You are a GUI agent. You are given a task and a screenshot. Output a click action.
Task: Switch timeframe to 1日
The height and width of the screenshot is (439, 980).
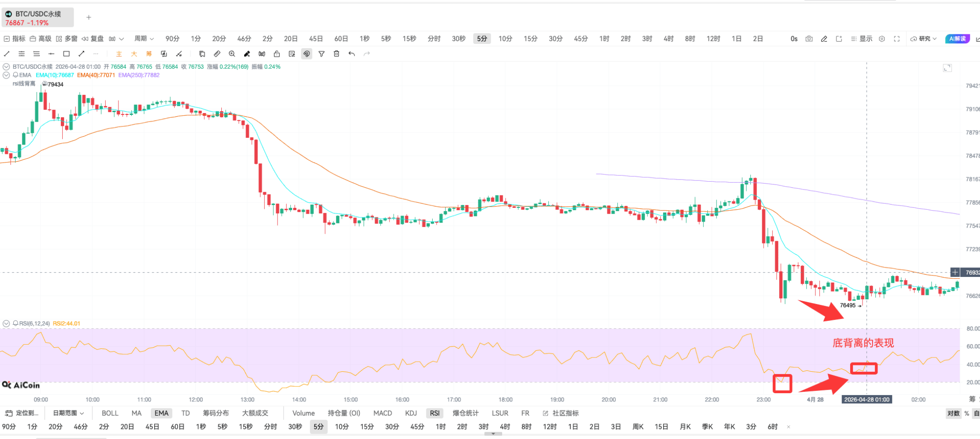pyautogui.click(x=736, y=38)
